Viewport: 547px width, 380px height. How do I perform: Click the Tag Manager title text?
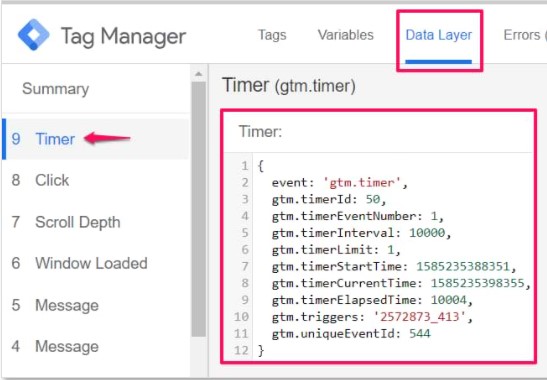pos(123,36)
